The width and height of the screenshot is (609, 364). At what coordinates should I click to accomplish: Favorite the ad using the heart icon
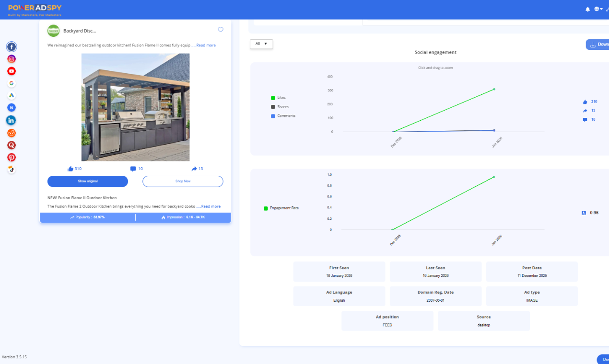pyautogui.click(x=221, y=30)
